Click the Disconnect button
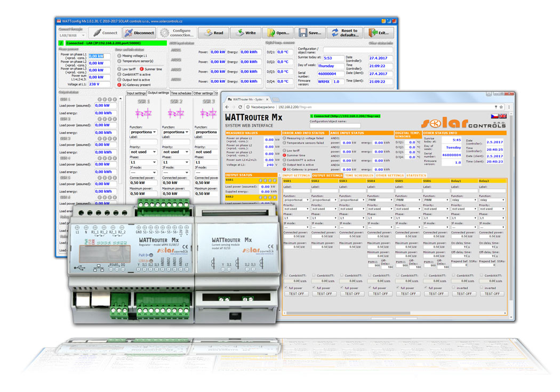560x392 pixels. point(139,33)
